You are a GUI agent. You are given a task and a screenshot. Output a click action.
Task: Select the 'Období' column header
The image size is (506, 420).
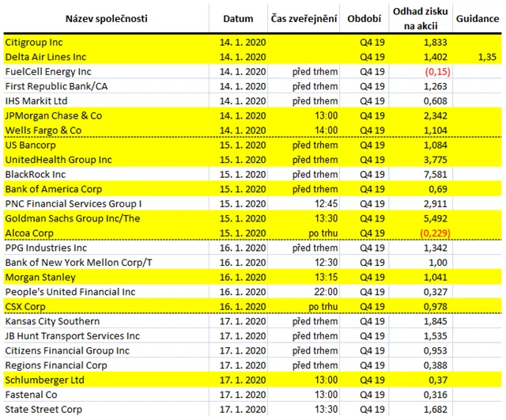pyautogui.click(x=364, y=18)
